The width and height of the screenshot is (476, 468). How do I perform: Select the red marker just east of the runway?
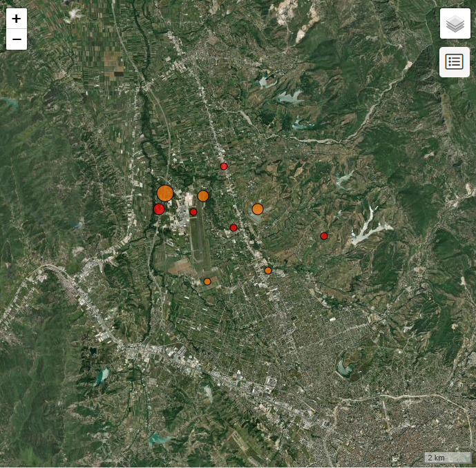[x=234, y=228]
